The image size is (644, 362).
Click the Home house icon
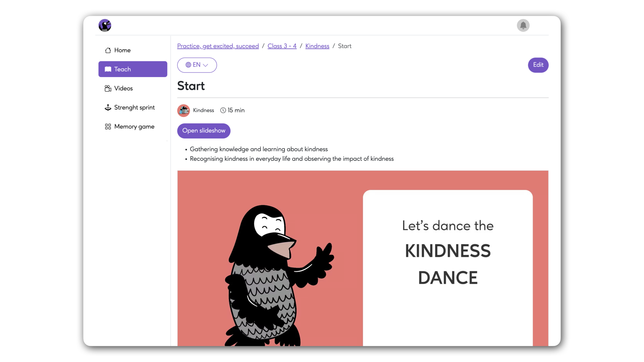(x=108, y=50)
